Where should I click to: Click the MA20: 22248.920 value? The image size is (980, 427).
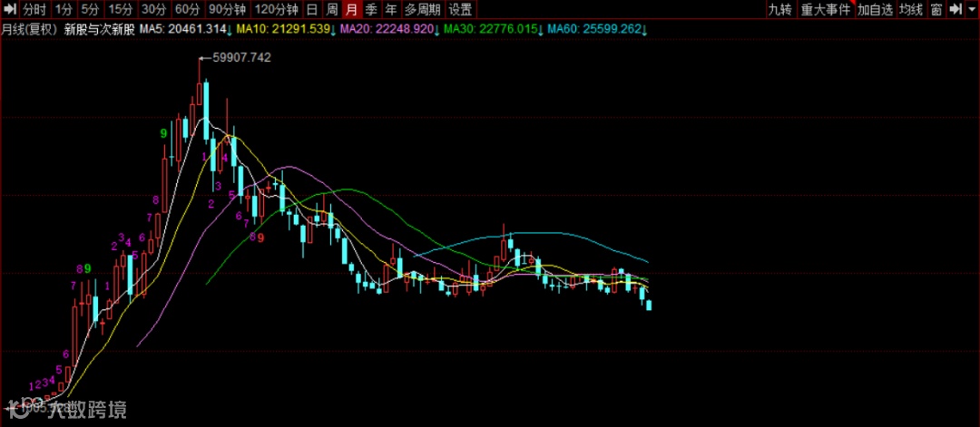click(387, 29)
